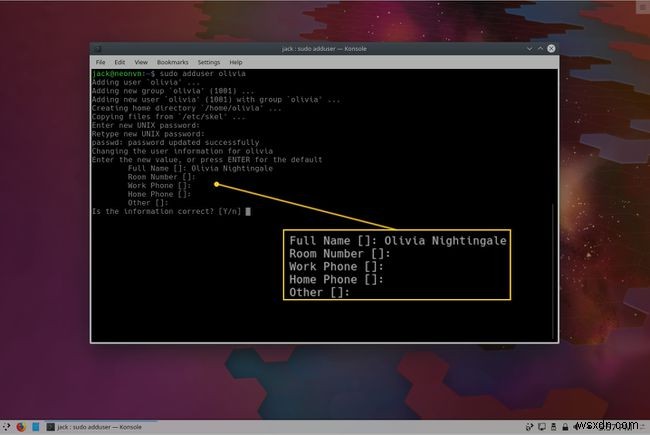The image size is (650, 435).
Task: Open the Edit menu in Konsole
Action: (120, 62)
